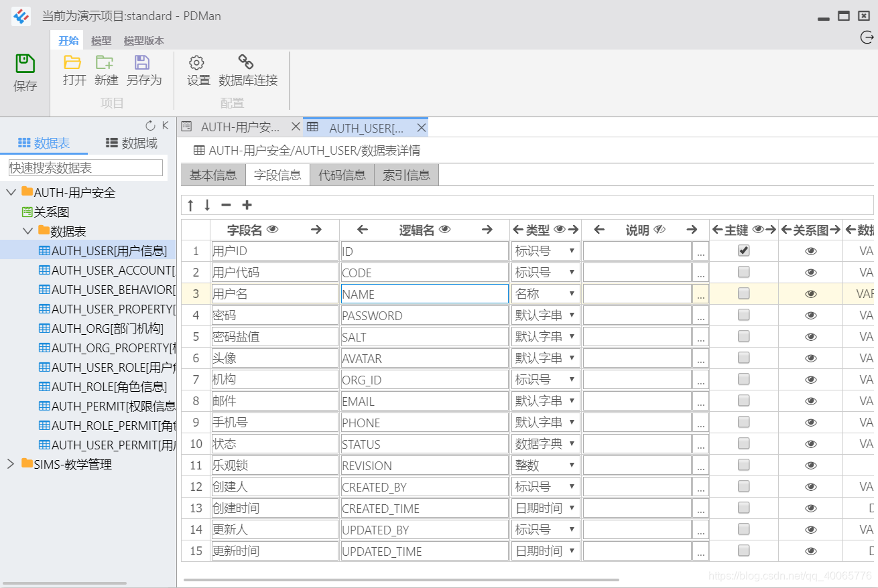The width and height of the screenshot is (878, 588).
Task: Open 说明 editor for the 用户ID row
Action: [x=700, y=251]
